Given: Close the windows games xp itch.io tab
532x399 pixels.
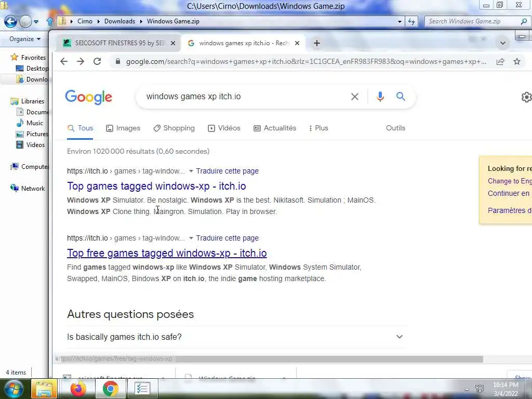Looking at the screenshot, I should [x=297, y=43].
